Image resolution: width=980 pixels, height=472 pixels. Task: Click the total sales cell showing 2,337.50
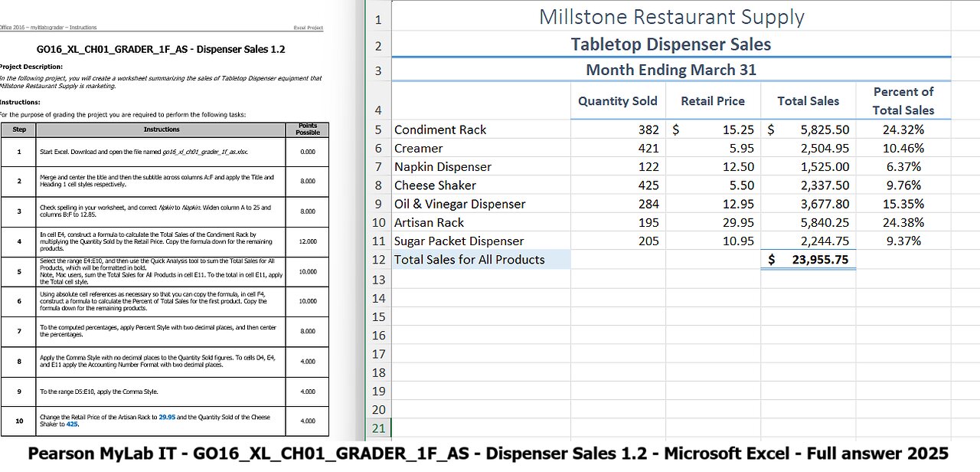coord(808,185)
